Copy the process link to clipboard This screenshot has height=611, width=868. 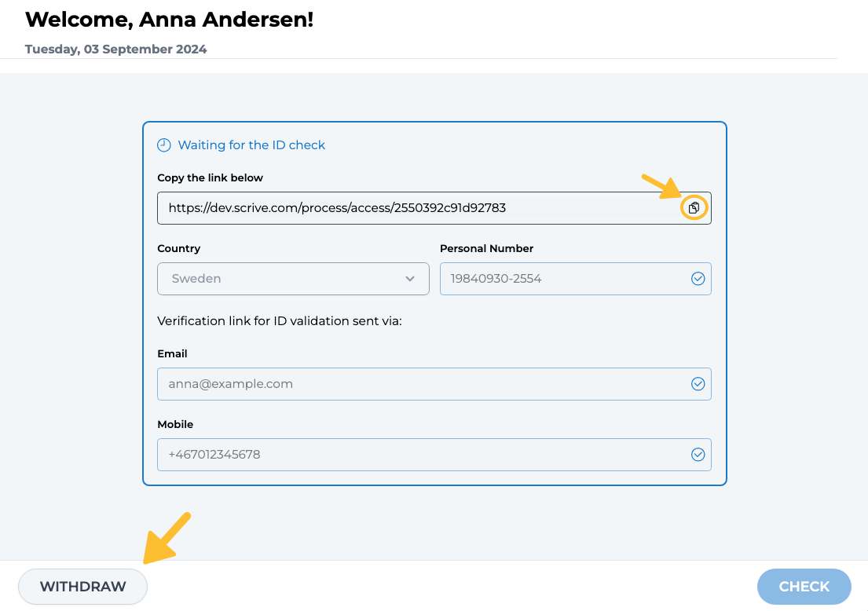(694, 208)
